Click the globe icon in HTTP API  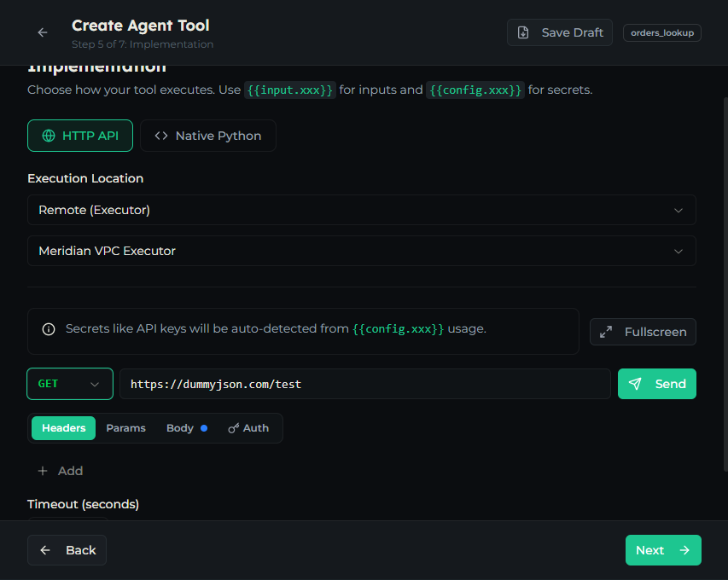click(x=49, y=136)
